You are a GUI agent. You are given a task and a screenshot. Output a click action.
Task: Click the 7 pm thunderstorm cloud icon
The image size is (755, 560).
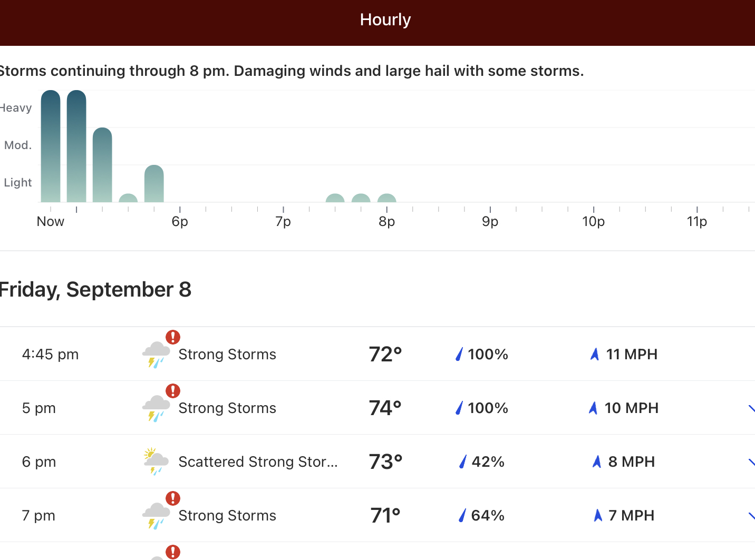click(x=156, y=515)
